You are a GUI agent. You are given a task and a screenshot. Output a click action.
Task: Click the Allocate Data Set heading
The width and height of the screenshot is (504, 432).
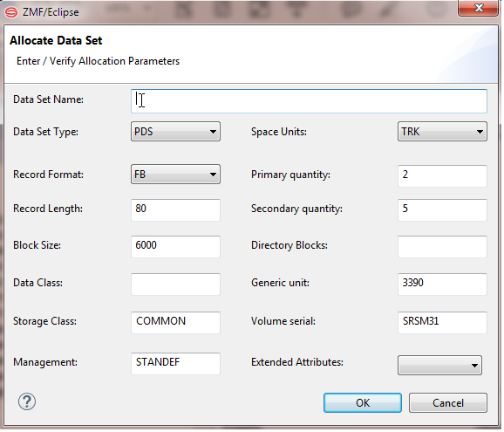(56, 41)
